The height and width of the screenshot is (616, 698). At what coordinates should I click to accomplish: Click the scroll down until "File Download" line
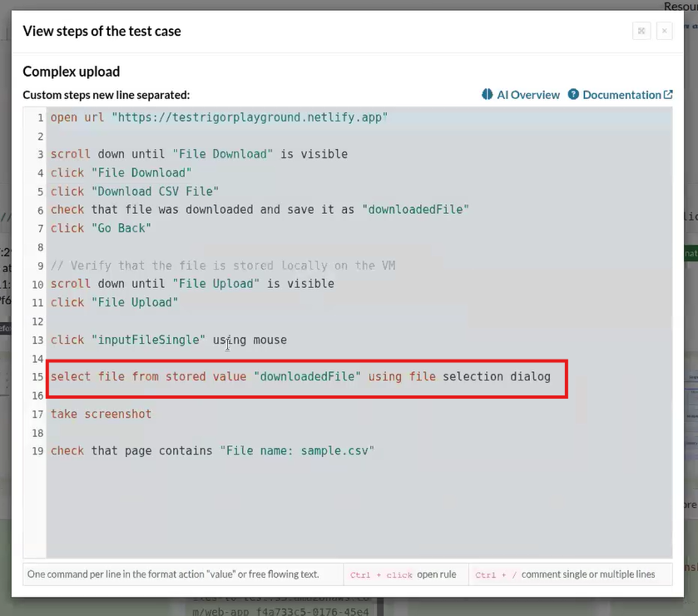pos(199,154)
